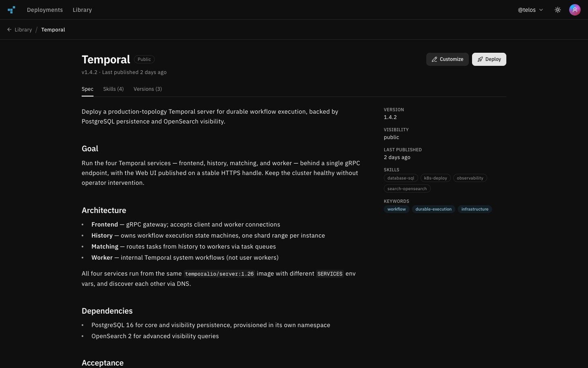This screenshot has height=368, width=588.
Task: Click the search-opensearch skill tag
Action: pyautogui.click(x=407, y=188)
